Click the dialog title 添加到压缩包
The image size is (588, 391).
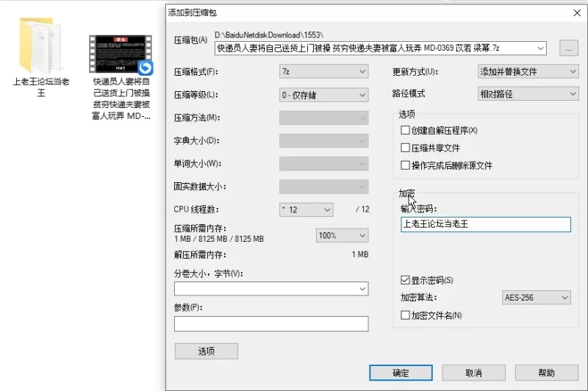tap(193, 12)
